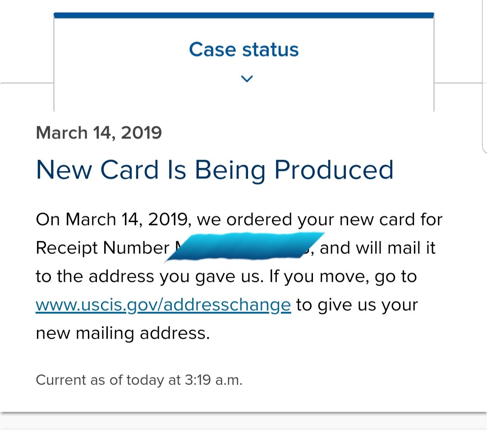Open the www.uscis.gov/addresschange link
The width and height of the screenshot is (487, 448).
[163, 305]
